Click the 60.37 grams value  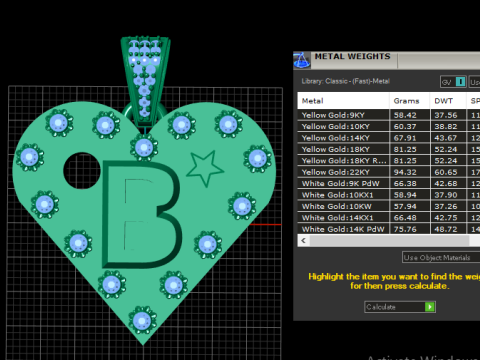pyautogui.click(x=405, y=126)
